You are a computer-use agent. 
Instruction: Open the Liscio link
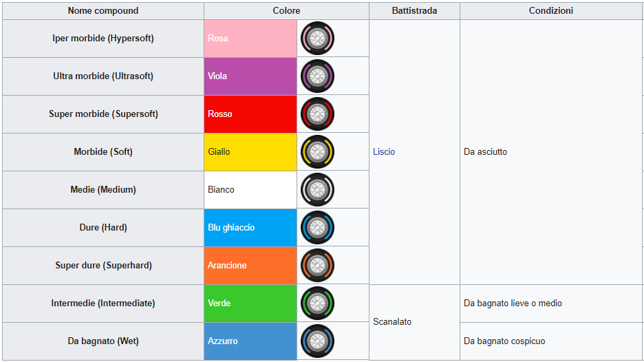pos(384,151)
